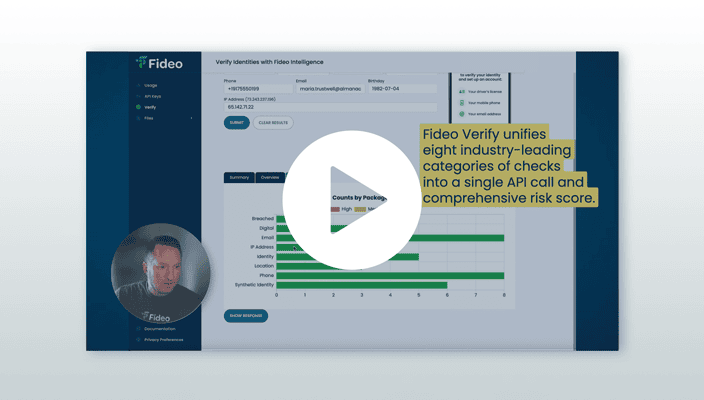Click the Privacy Preferences sidebar icon
The image size is (704, 400).
(138, 339)
